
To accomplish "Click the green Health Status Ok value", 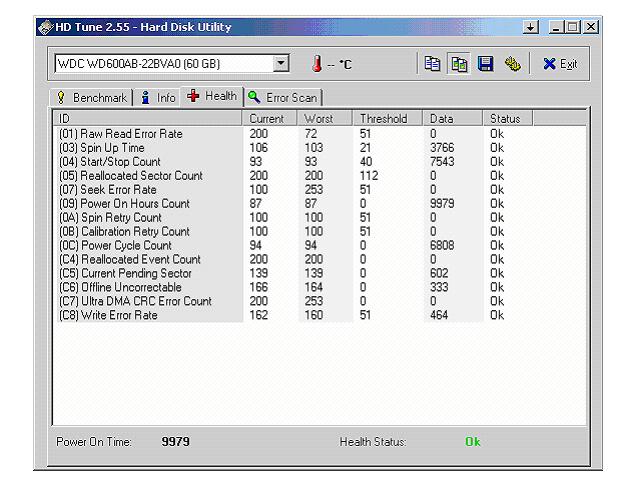I will coord(473,442).
